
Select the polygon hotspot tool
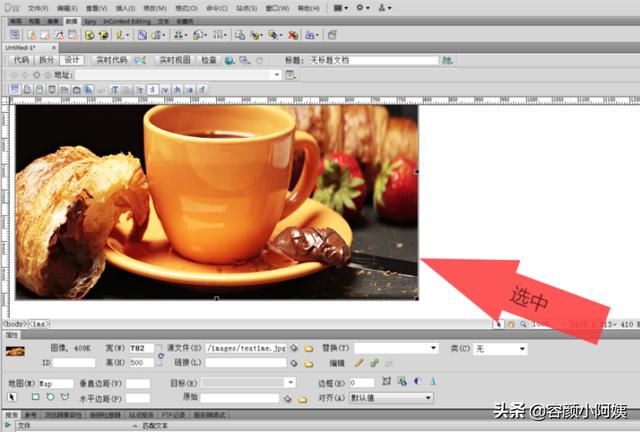[64, 397]
